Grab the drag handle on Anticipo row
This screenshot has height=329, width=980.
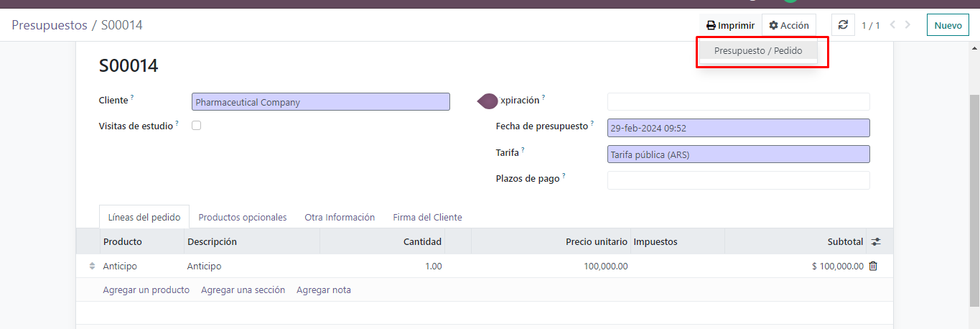[92, 266]
